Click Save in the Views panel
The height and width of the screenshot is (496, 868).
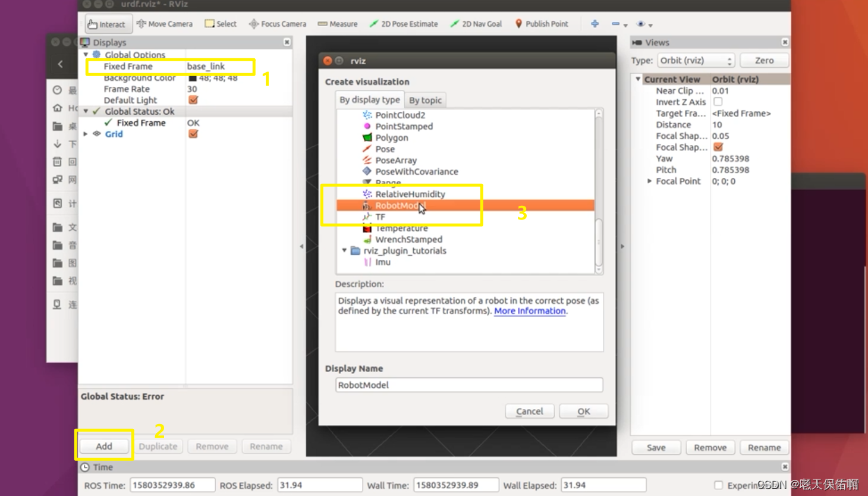656,448
